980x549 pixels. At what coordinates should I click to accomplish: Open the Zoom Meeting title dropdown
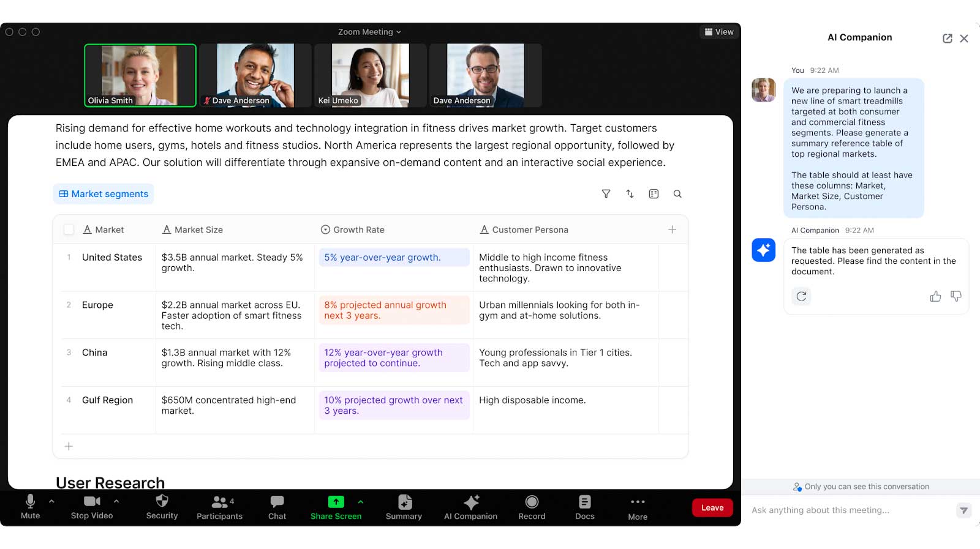(369, 32)
